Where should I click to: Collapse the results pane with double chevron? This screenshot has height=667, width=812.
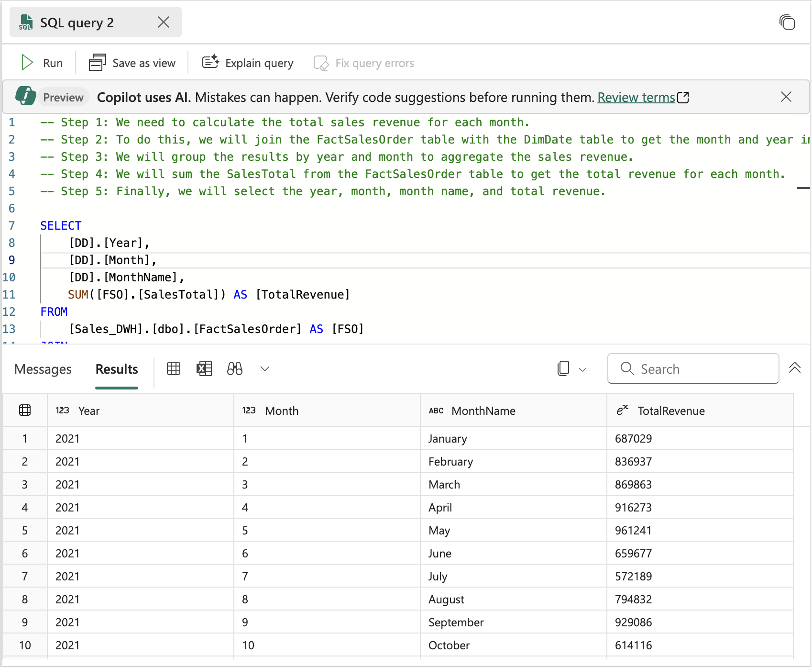coord(795,367)
